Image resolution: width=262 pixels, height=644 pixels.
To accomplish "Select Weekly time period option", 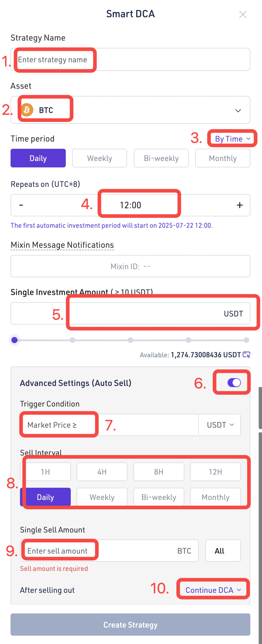I will tap(100, 158).
